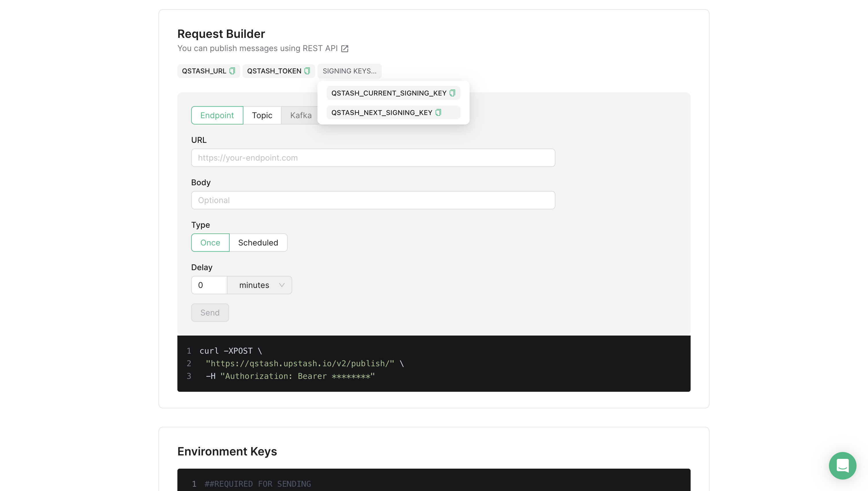
Task: Click the SIGNING KEYS dropdown expander
Action: tap(350, 71)
